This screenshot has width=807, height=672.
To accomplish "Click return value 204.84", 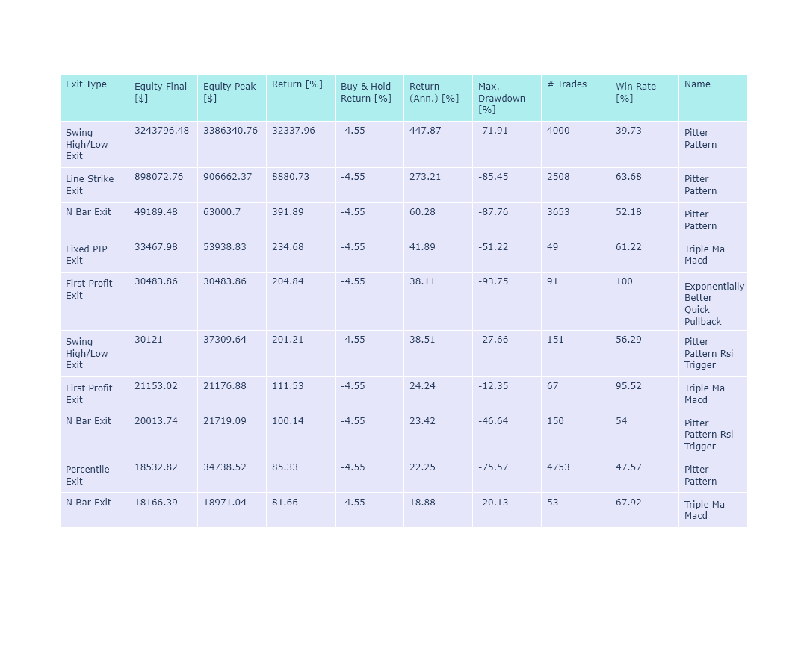I will [288, 281].
